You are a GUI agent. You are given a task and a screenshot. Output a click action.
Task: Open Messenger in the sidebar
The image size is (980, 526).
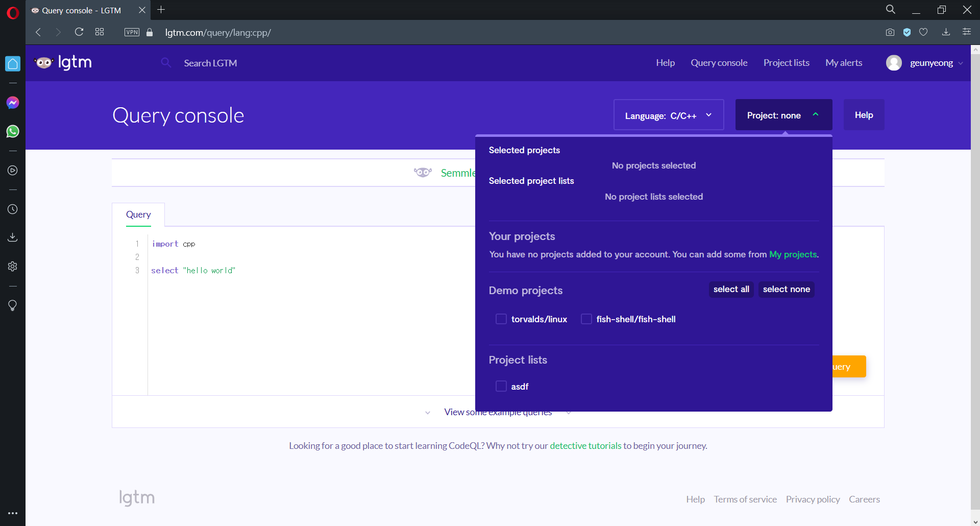(13, 103)
